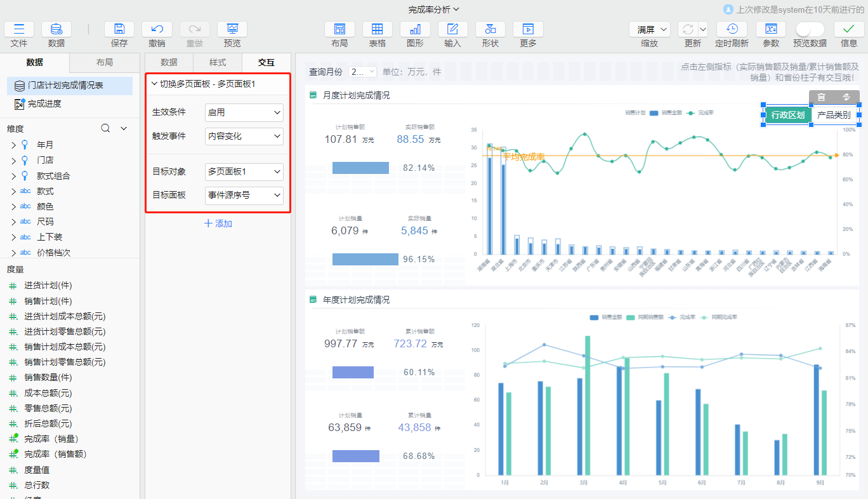Image resolution: width=868 pixels, height=499 pixels.
Task: Select the 行政区划 tab option
Action: tap(787, 115)
